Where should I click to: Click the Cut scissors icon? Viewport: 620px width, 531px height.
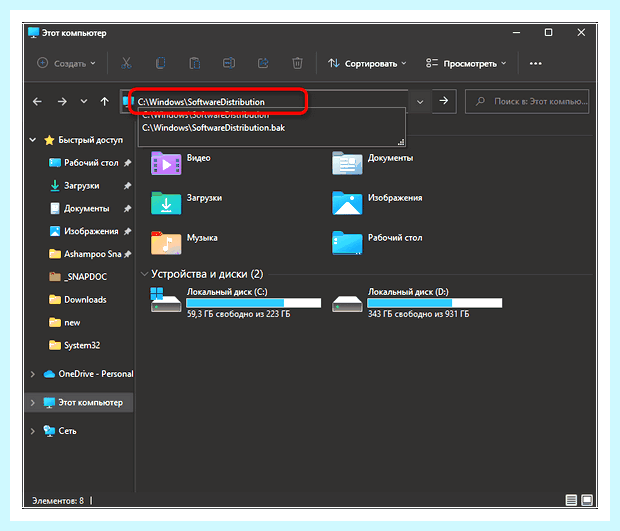[126, 63]
